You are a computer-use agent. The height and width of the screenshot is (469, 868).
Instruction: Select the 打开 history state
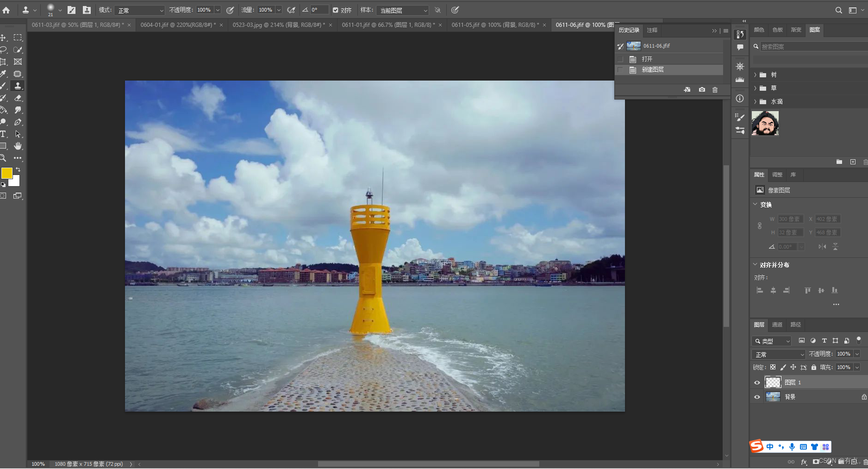pyautogui.click(x=647, y=59)
